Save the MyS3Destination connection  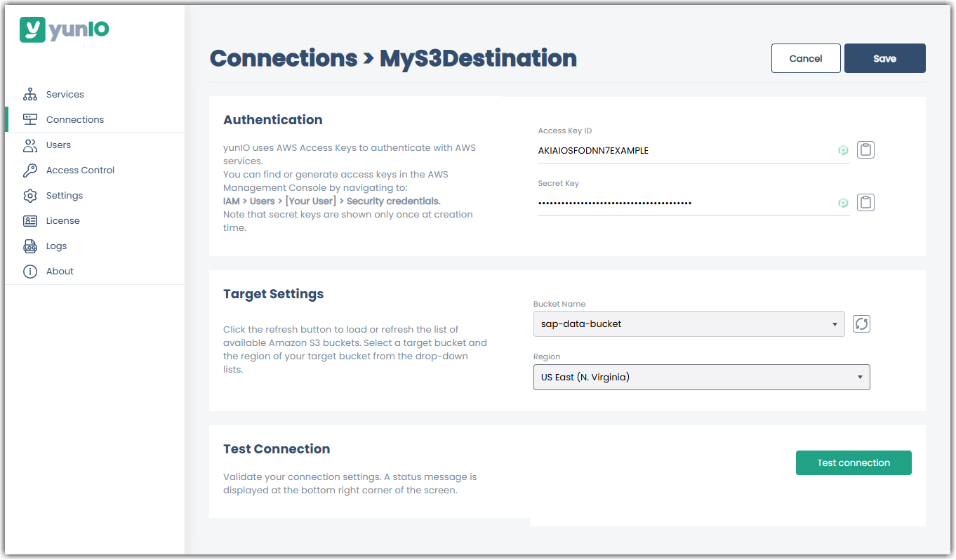884,58
